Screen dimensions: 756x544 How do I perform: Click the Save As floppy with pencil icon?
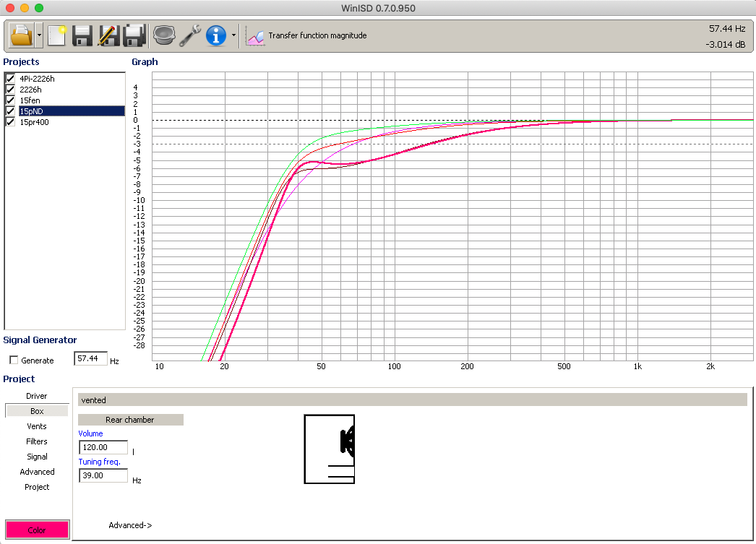tap(108, 35)
